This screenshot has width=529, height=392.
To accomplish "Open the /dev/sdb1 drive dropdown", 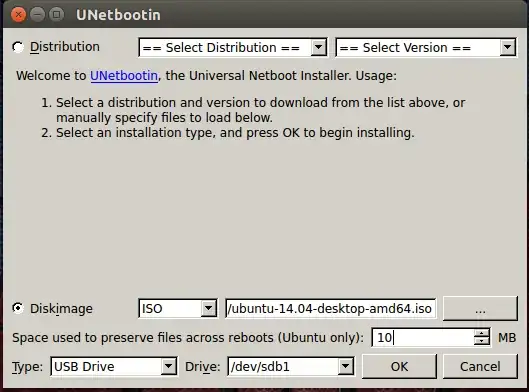I will pos(291,366).
